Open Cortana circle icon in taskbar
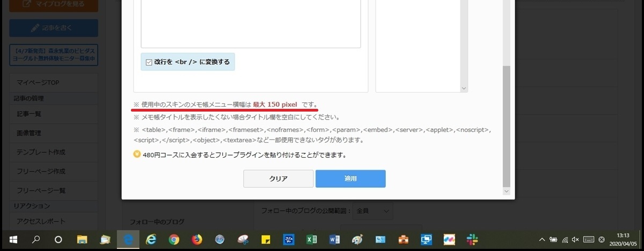The image size is (644, 251). click(x=59, y=240)
